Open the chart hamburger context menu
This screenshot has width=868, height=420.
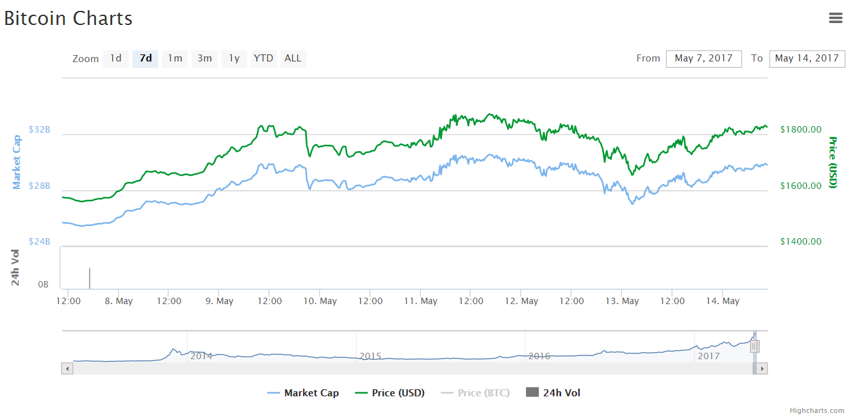[835, 18]
